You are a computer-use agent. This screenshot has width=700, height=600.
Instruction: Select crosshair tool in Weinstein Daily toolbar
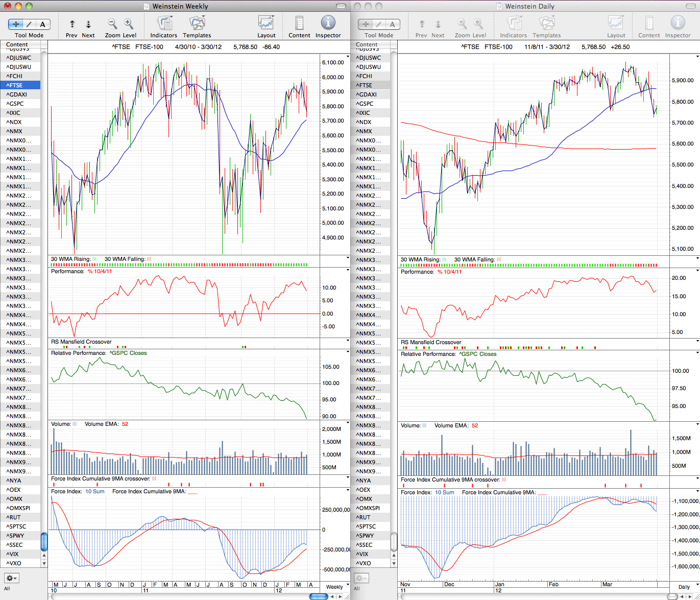click(366, 24)
